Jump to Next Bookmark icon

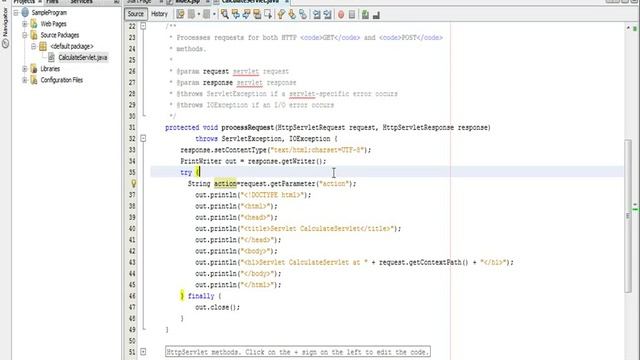(x=292, y=14)
